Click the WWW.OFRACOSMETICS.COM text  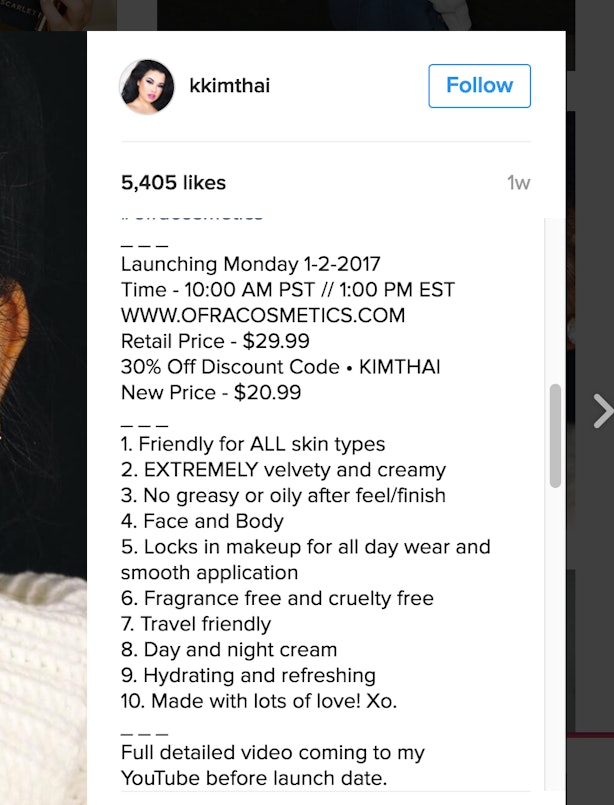(263, 315)
